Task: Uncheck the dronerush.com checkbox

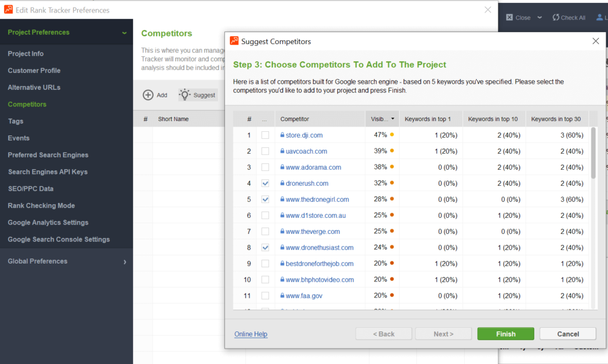Action: (x=265, y=183)
